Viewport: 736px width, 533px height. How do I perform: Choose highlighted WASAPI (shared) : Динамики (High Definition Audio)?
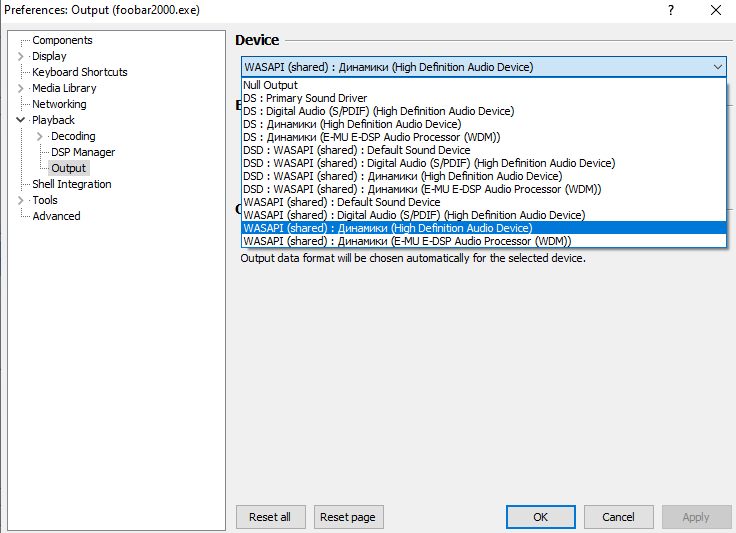coord(484,228)
